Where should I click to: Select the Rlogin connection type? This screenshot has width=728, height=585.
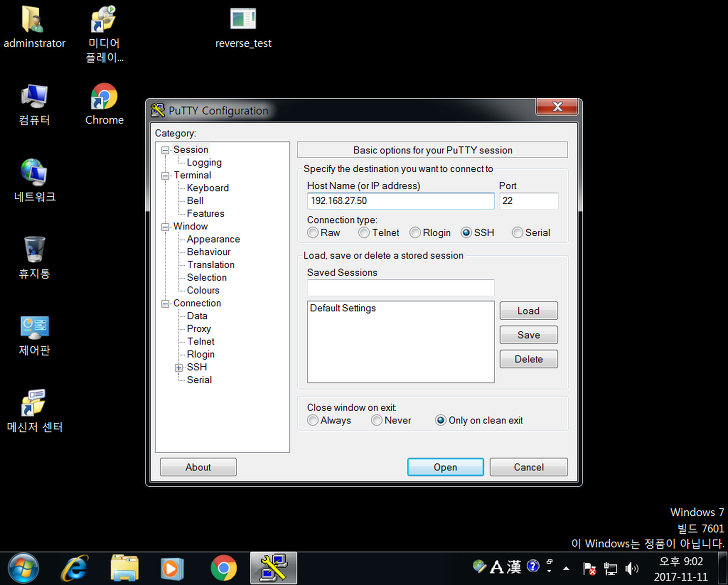430,233
